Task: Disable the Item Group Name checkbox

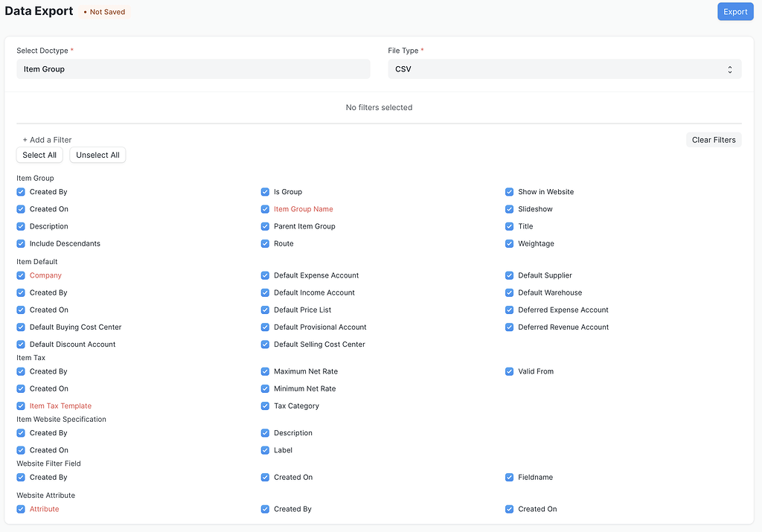Action: (265, 209)
